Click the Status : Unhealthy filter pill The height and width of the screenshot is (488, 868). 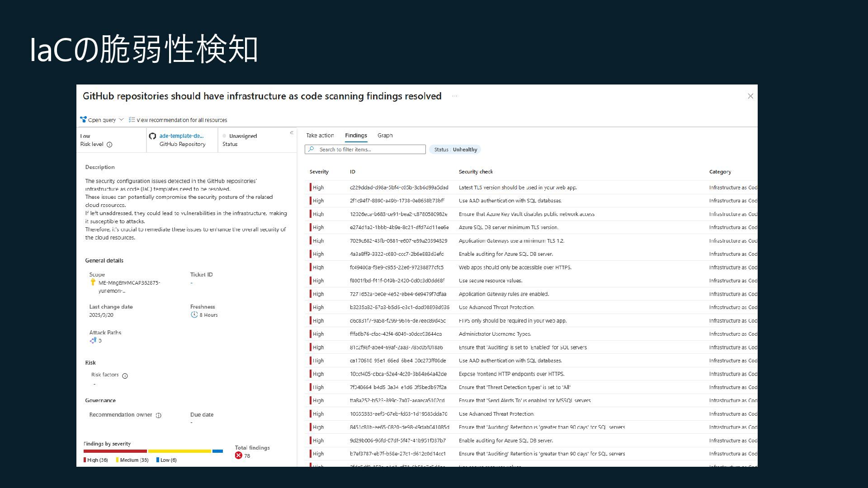pos(455,150)
